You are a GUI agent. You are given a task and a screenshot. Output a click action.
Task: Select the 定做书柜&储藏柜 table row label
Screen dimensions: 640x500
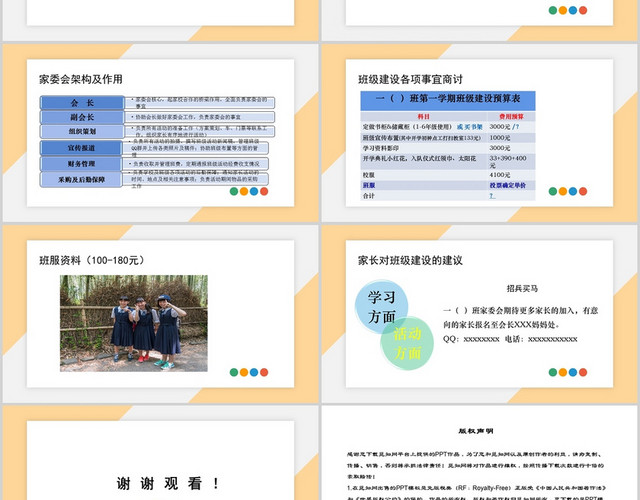point(407,127)
